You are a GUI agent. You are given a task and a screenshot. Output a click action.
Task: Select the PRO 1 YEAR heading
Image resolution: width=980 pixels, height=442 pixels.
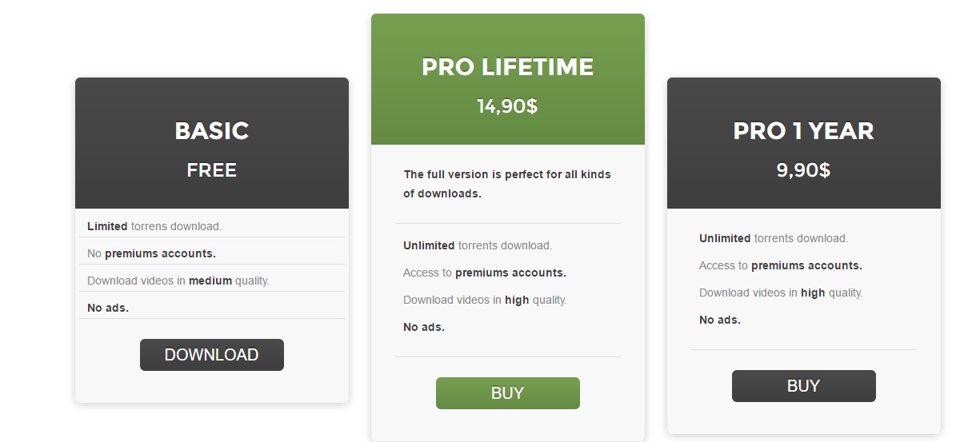[804, 131]
